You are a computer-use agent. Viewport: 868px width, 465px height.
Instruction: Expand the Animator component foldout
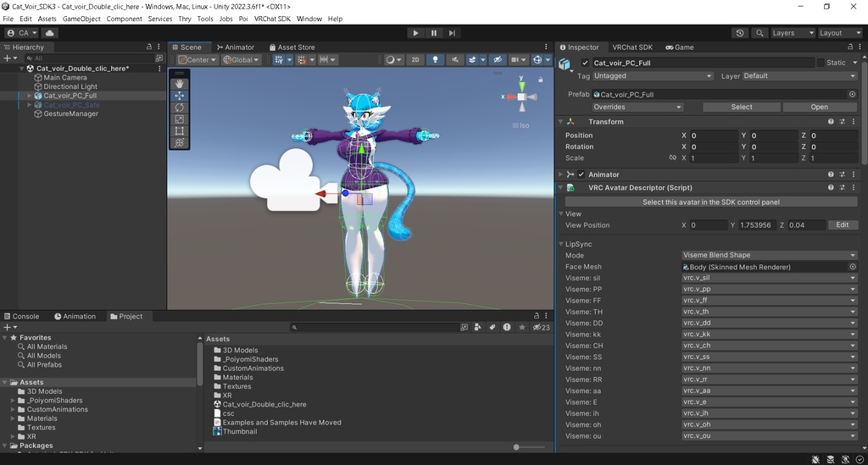pos(561,174)
